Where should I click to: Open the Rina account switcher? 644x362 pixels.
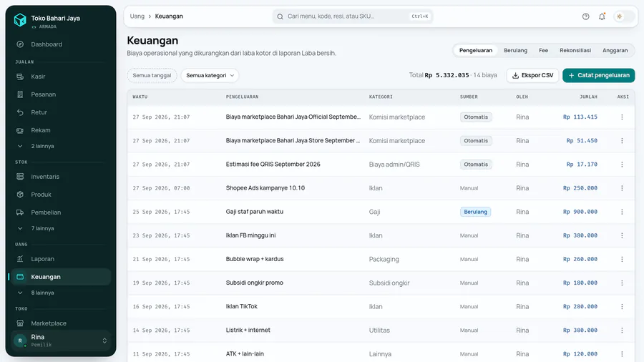pyautogui.click(x=61, y=341)
